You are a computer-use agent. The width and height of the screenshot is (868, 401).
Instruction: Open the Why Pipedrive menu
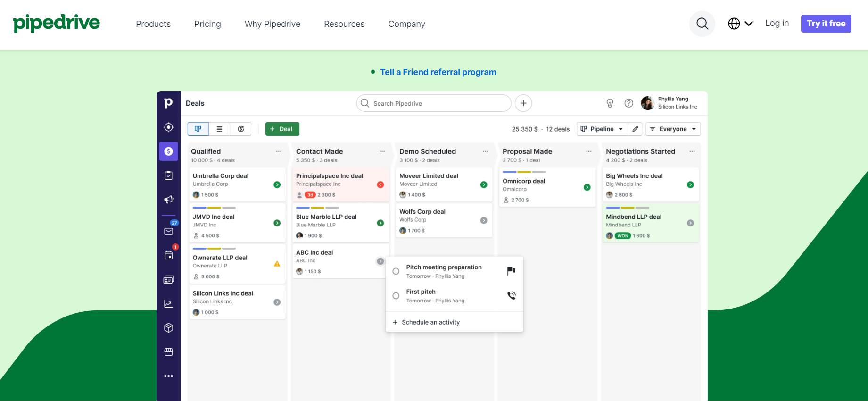pos(273,24)
